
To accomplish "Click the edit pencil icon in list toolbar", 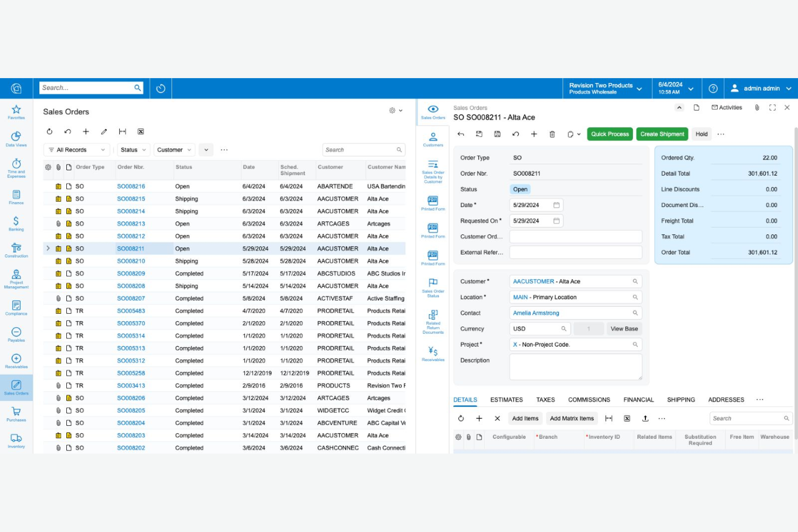I will [x=104, y=132].
